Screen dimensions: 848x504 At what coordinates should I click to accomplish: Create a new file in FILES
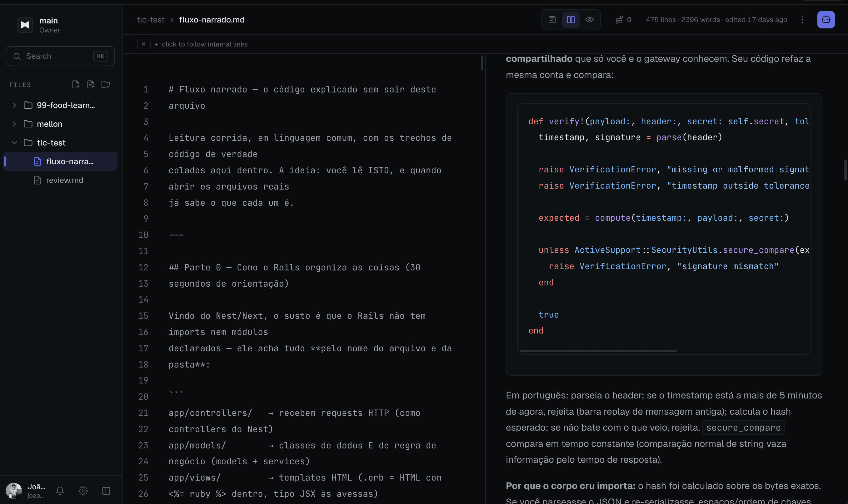tap(76, 84)
